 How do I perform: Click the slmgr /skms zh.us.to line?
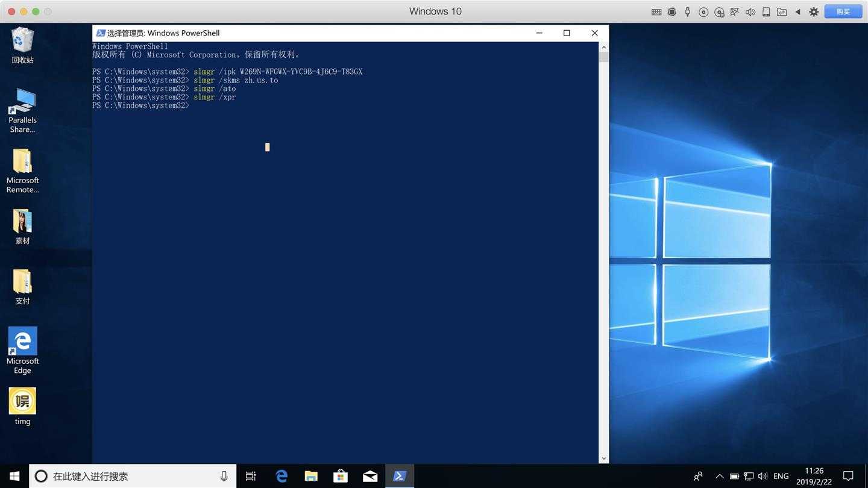point(185,80)
